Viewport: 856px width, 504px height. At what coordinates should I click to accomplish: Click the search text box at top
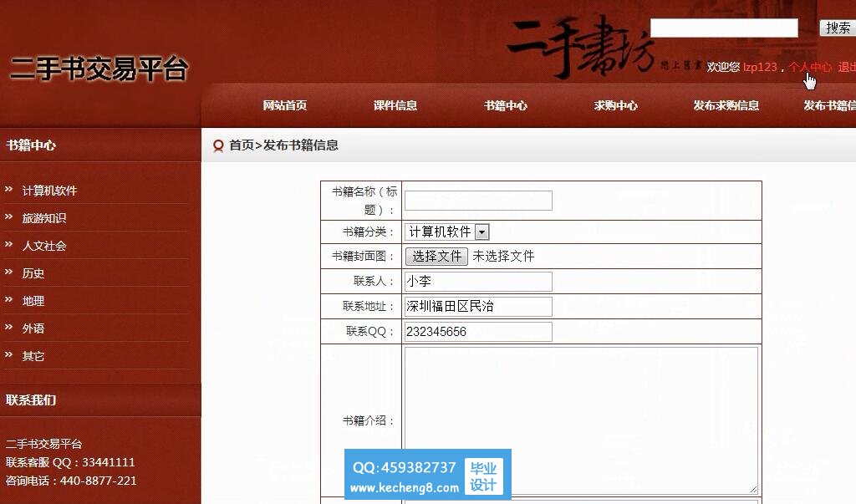pyautogui.click(x=724, y=28)
